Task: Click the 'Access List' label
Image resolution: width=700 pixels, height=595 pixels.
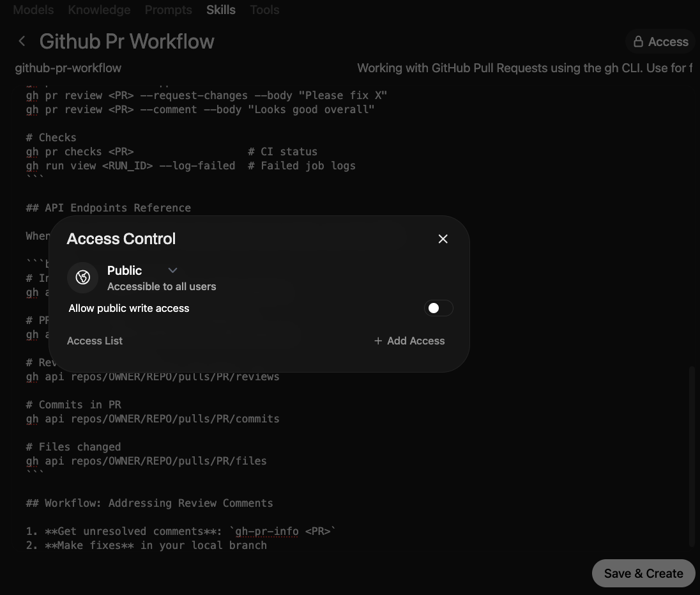Action: tap(95, 341)
